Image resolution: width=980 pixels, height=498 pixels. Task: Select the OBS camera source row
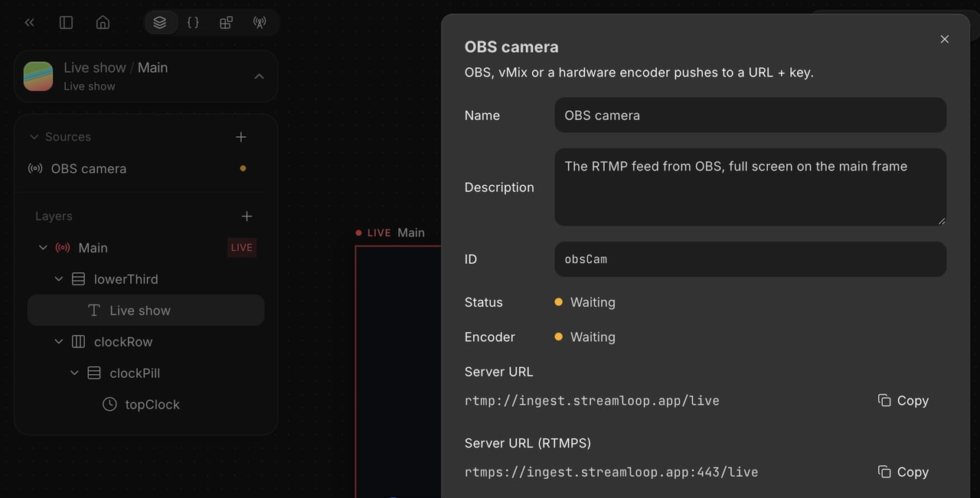[x=145, y=168]
